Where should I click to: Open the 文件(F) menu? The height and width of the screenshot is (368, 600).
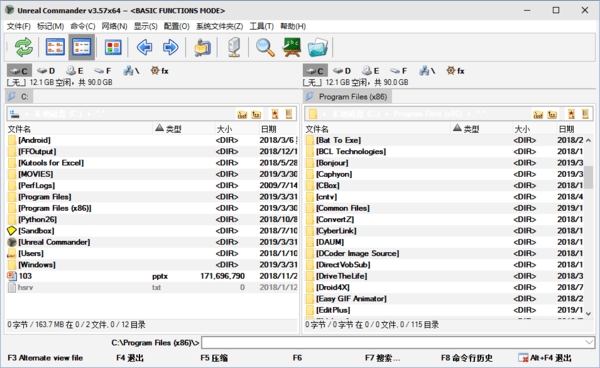click(x=18, y=26)
